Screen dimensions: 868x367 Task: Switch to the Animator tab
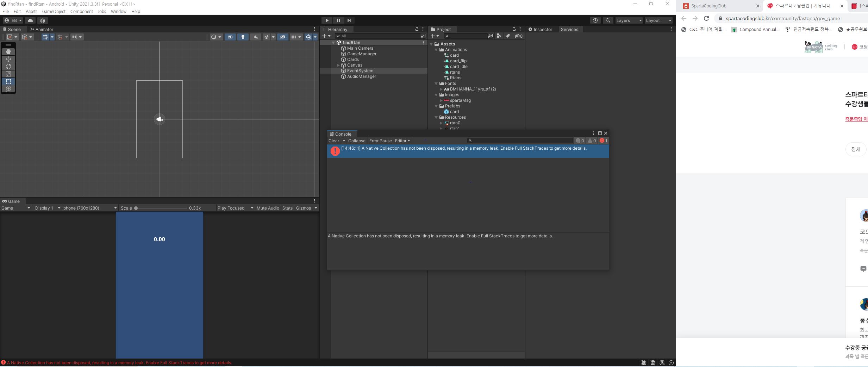[42, 29]
